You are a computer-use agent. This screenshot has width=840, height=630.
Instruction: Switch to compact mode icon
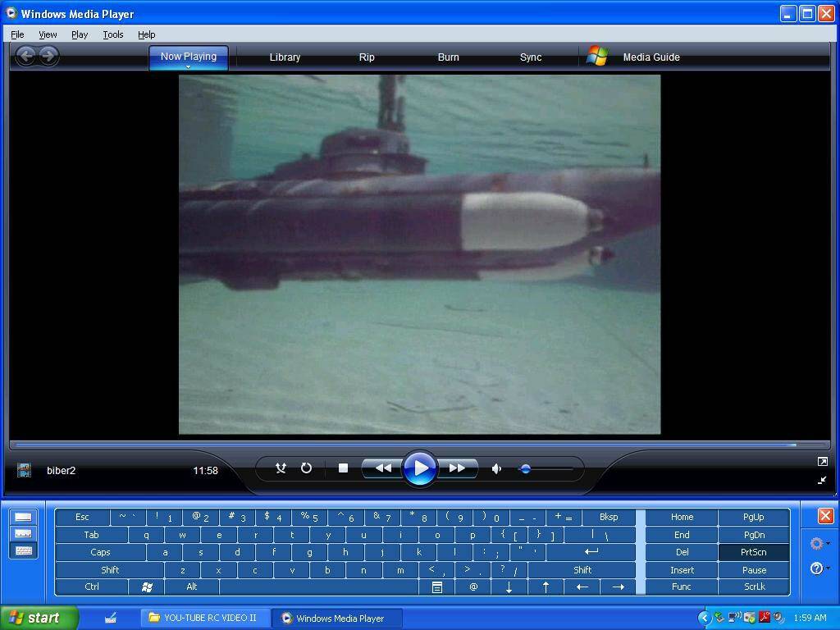822,480
